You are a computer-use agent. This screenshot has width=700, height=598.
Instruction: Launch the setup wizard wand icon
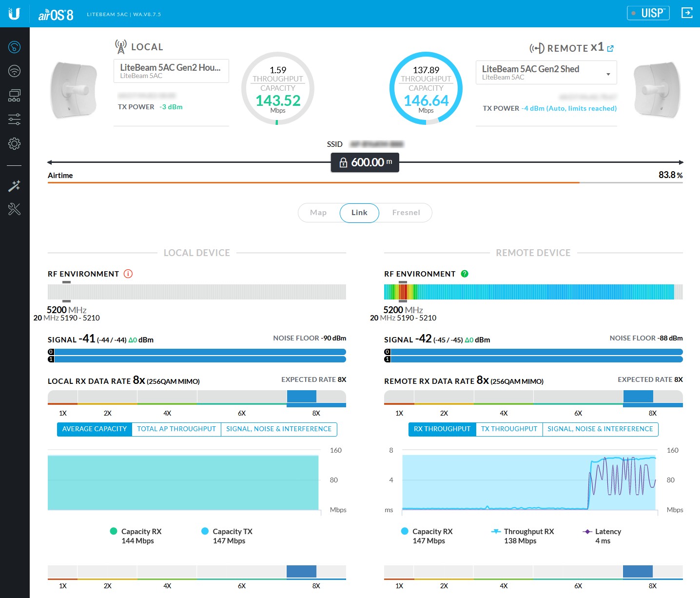coord(15,186)
